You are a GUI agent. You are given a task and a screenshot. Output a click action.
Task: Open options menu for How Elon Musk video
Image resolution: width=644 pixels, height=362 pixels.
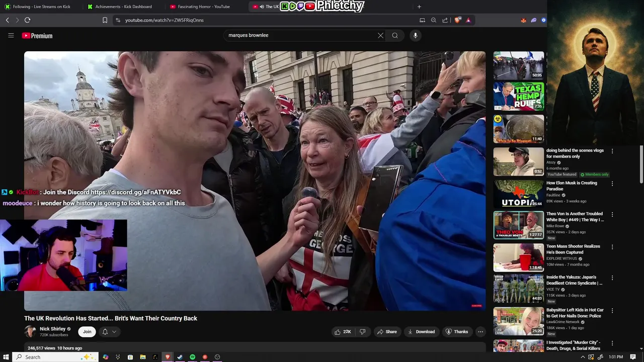coord(612,184)
